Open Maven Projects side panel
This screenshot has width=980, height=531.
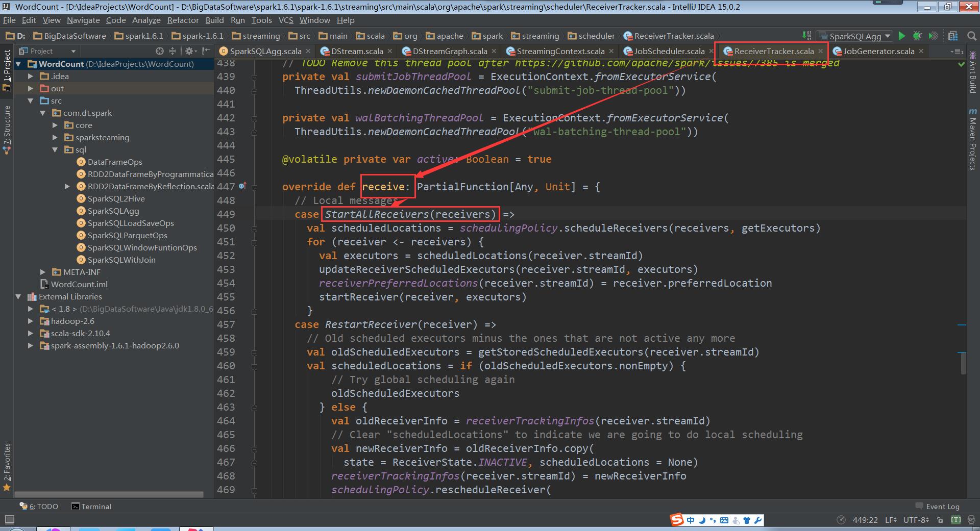pyautogui.click(x=972, y=139)
